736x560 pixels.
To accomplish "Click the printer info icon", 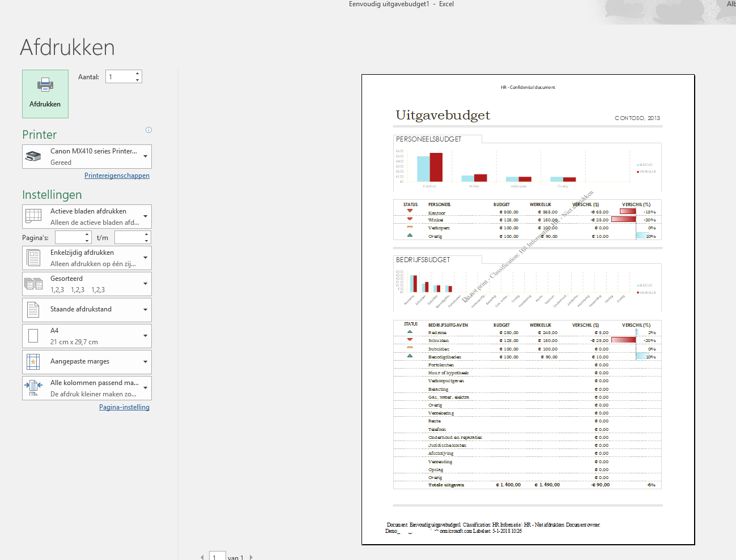I will [x=148, y=130].
